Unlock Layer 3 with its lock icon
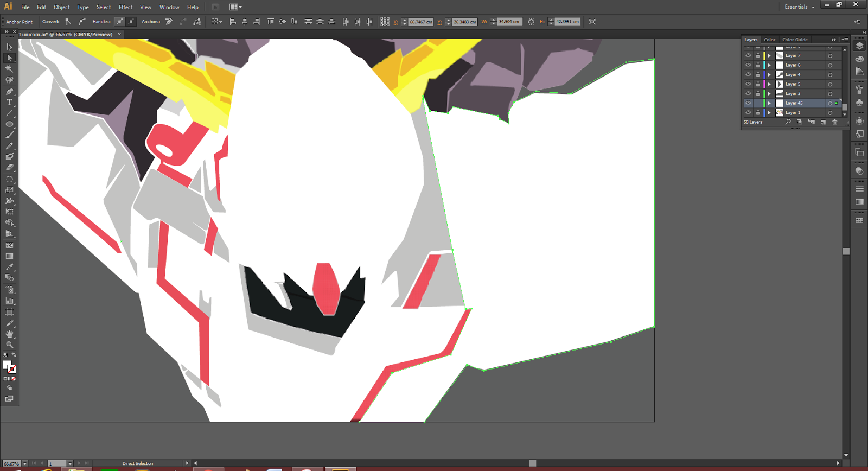 758,93
